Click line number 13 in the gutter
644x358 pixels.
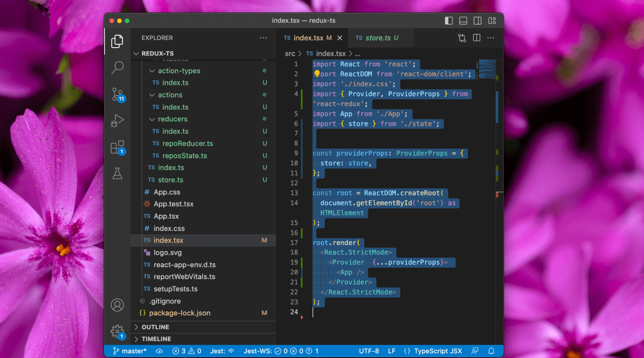coord(294,193)
